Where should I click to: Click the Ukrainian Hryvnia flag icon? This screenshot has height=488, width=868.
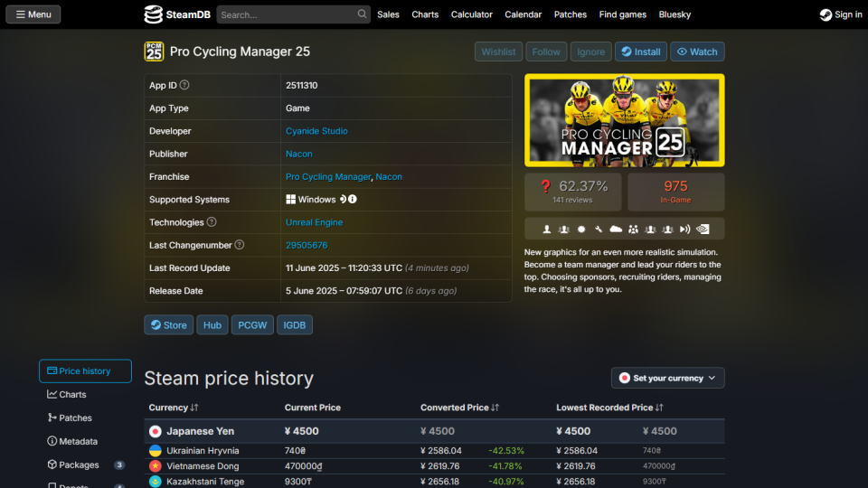coord(155,450)
